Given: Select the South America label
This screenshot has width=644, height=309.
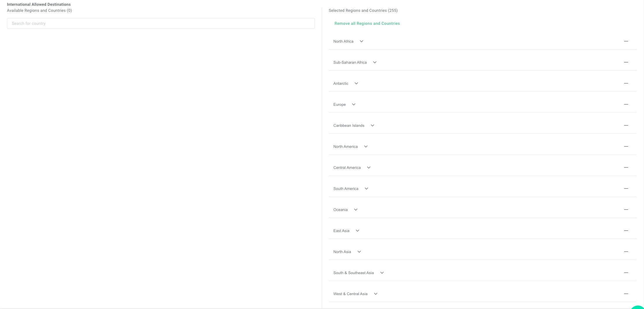Looking at the screenshot, I should click(x=346, y=189).
